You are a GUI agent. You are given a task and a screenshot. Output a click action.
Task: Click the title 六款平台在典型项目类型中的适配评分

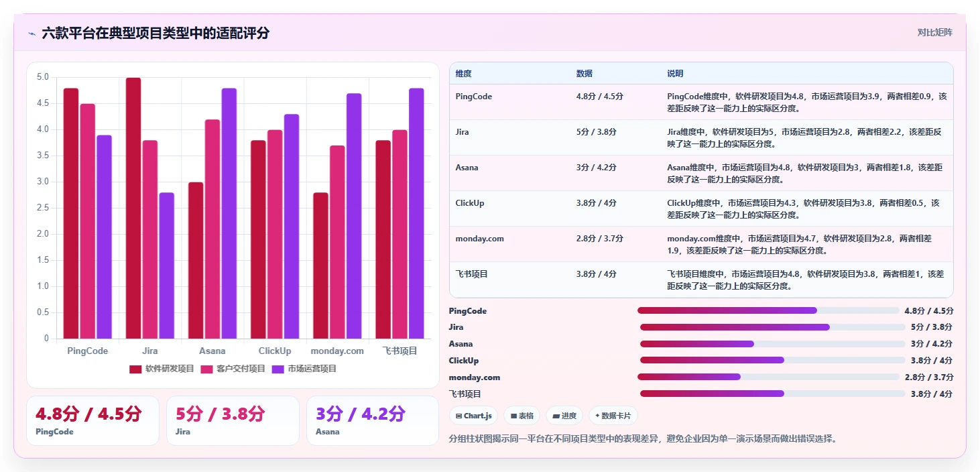tap(156, 33)
